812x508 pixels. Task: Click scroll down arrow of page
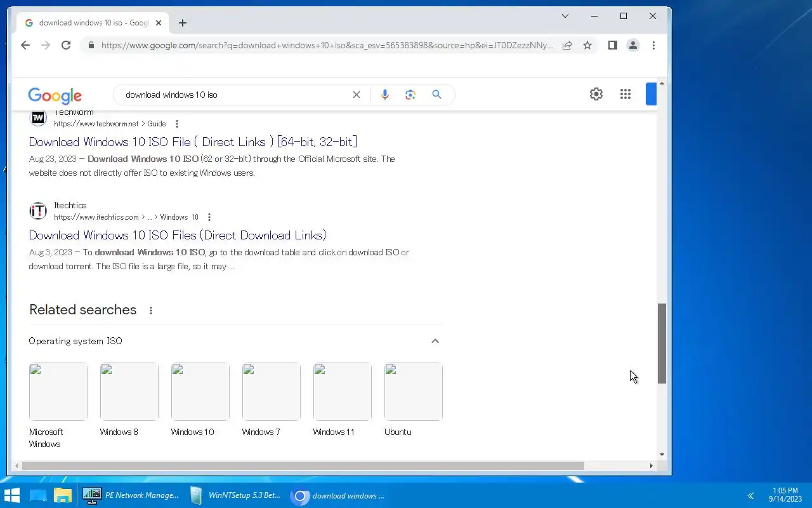(662, 455)
